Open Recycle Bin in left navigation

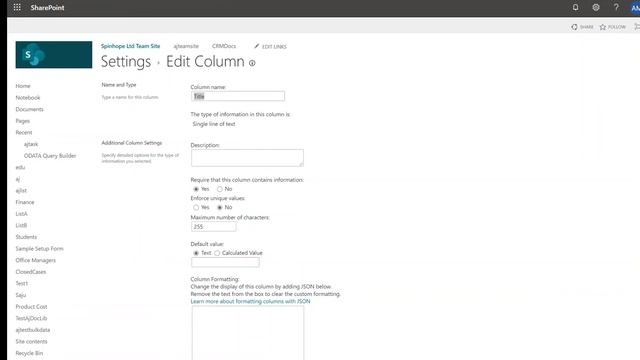pyautogui.click(x=29, y=353)
